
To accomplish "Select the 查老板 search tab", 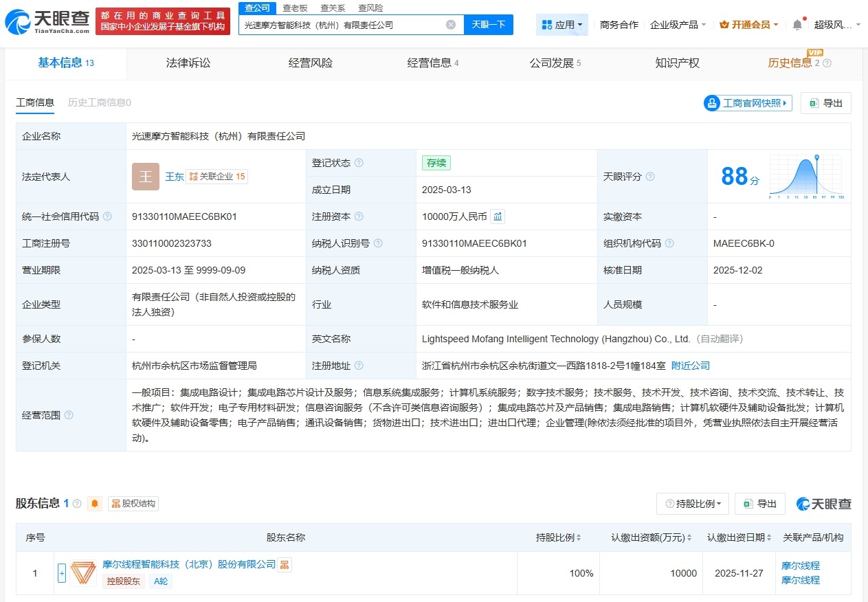I will 294,8.
